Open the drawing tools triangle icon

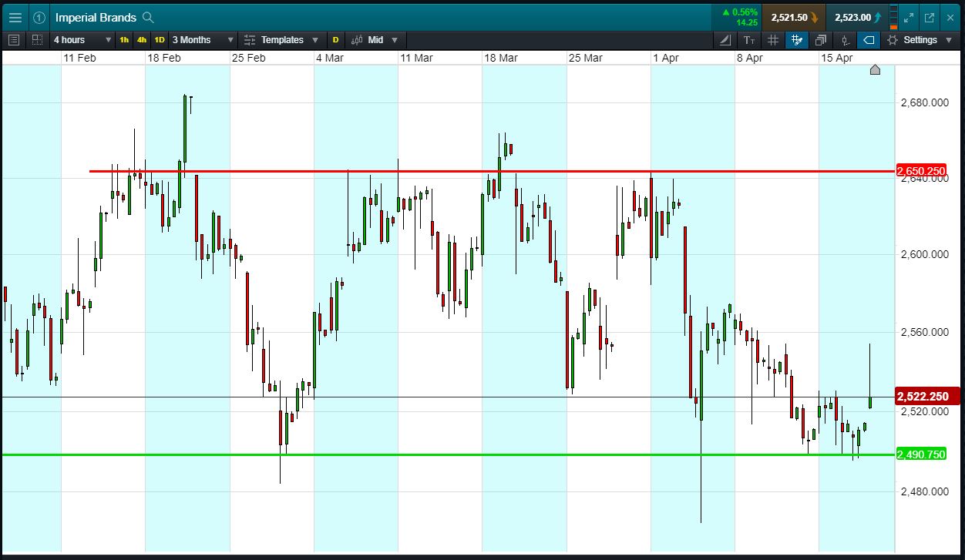click(725, 40)
